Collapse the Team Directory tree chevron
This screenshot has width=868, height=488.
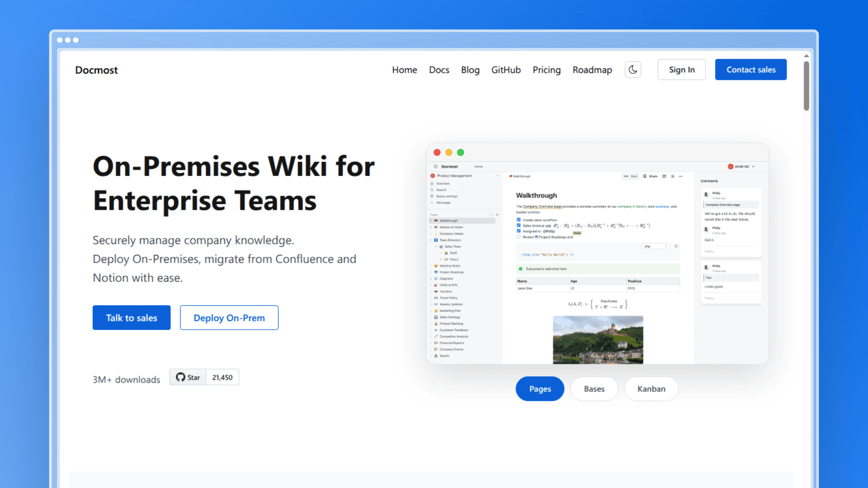[x=431, y=240]
